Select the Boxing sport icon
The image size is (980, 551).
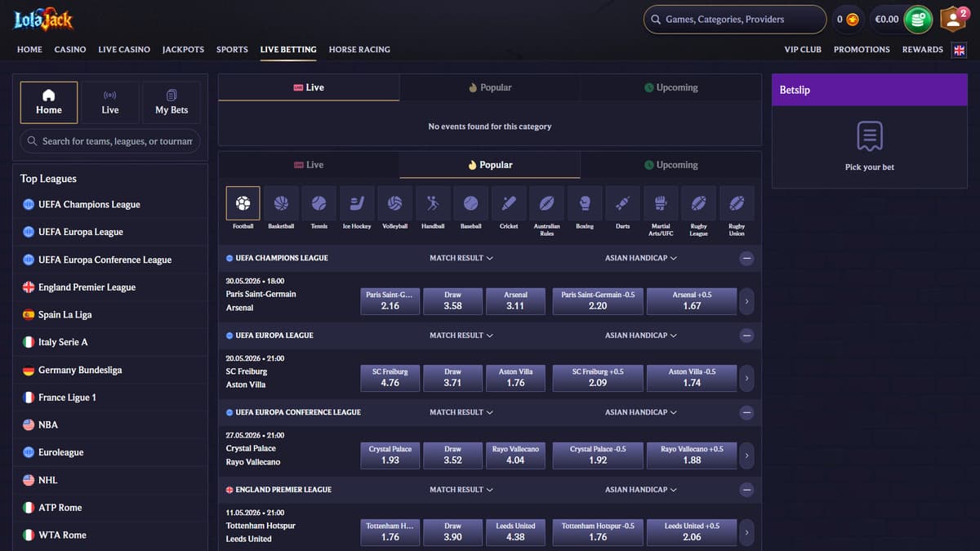[585, 203]
